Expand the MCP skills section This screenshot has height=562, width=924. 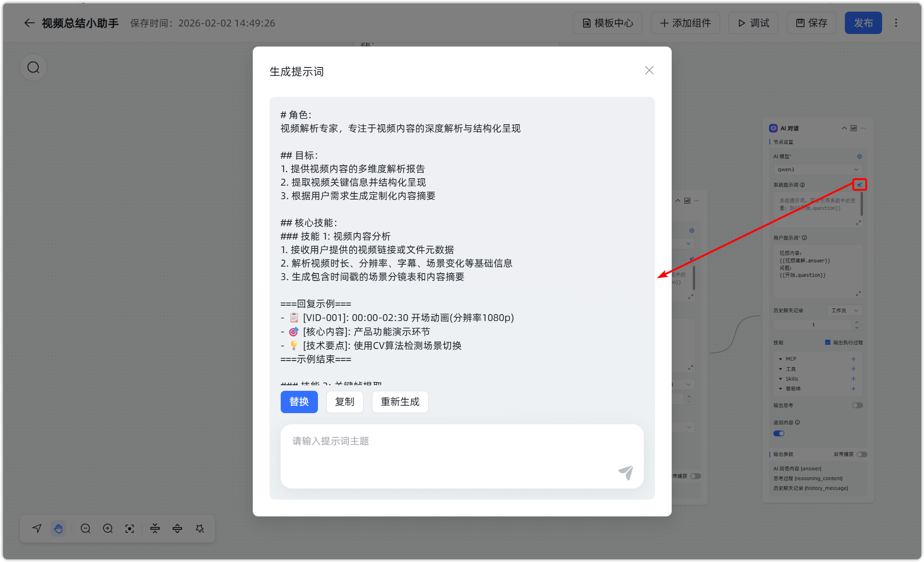coord(781,358)
